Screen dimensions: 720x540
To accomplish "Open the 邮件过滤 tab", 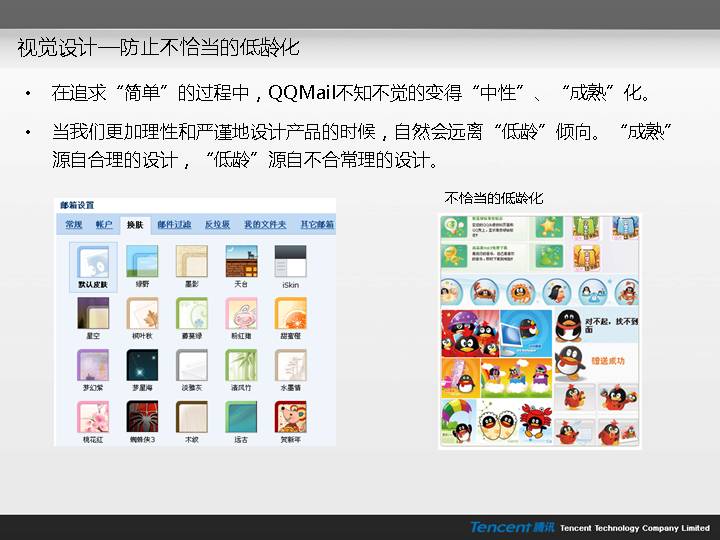I will (x=173, y=225).
